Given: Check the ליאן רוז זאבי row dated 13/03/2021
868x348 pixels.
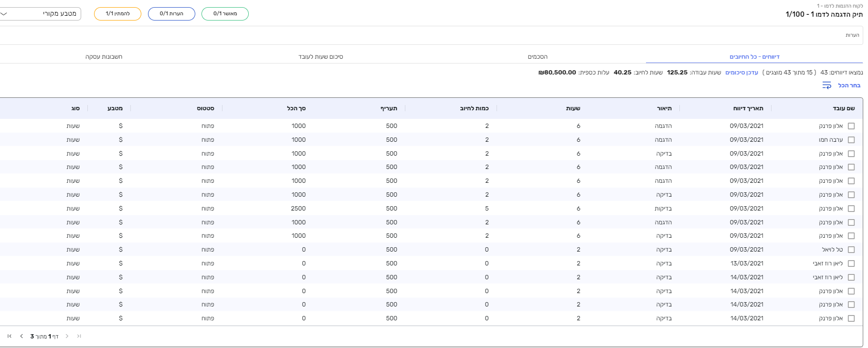Looking at the screenshot, I should pyautogui.click(x=851, y=264).
